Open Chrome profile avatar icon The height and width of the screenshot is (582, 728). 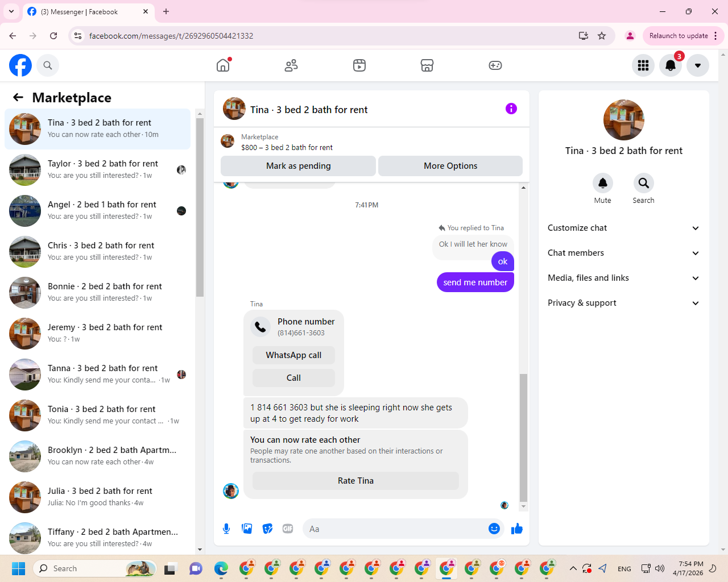click(630, 36)
